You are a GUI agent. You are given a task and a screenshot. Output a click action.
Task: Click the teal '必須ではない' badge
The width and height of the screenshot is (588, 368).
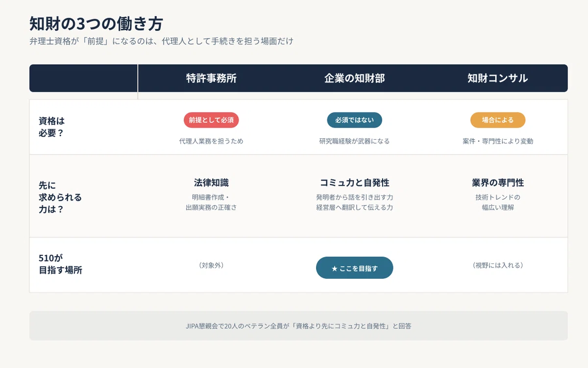point(354,120)
